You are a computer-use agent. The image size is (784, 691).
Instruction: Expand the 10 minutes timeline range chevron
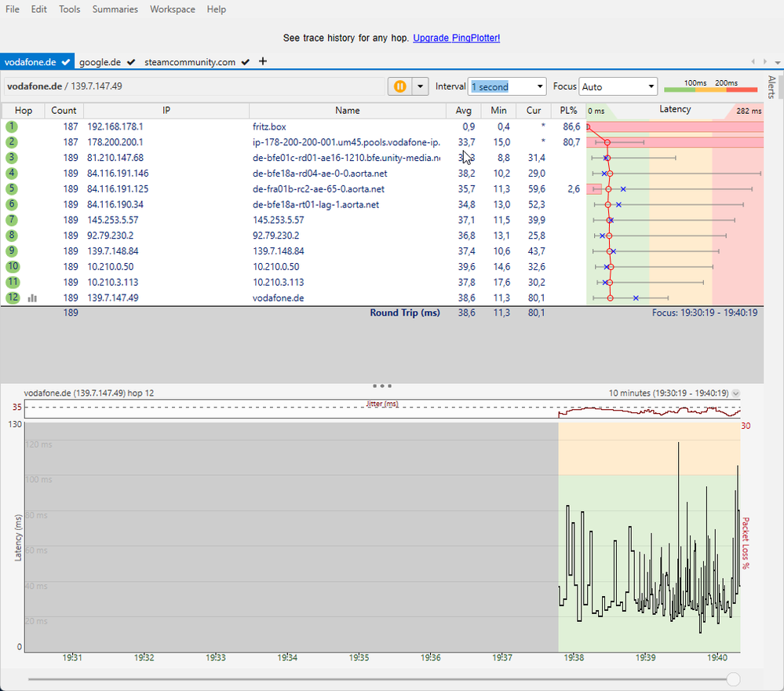[x=735, y=393]
